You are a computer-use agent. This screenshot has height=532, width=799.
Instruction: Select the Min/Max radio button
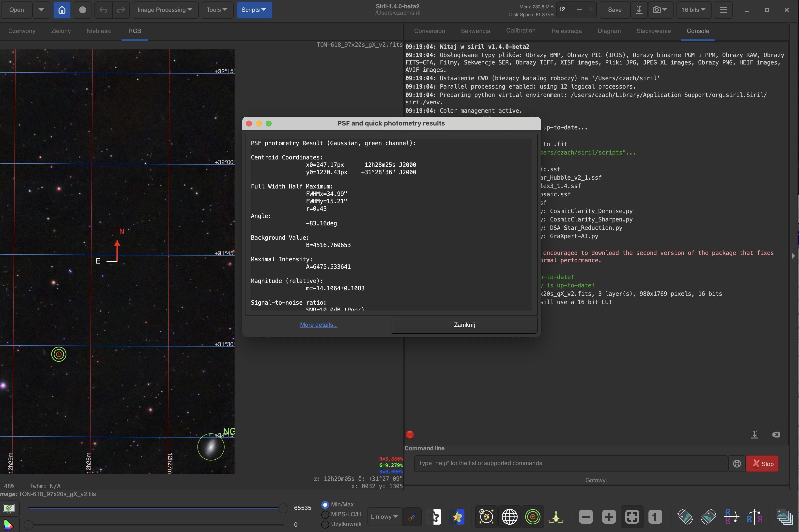point(325,504)
